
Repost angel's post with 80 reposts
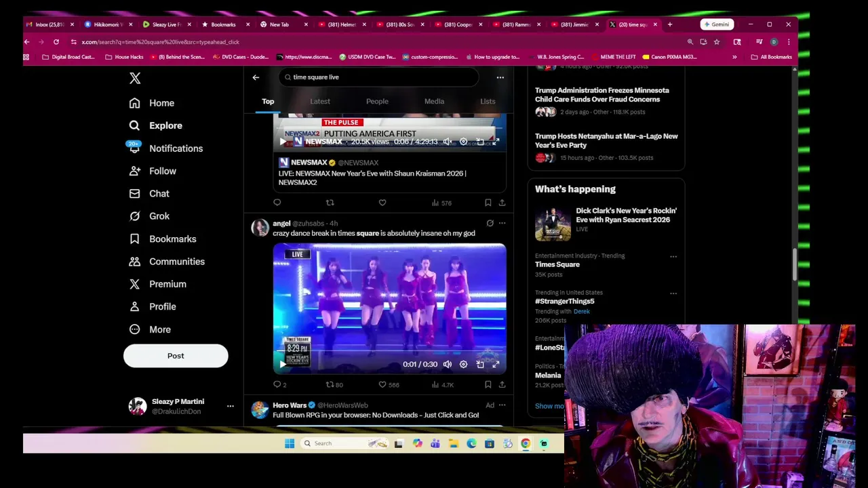pos(334,385)
